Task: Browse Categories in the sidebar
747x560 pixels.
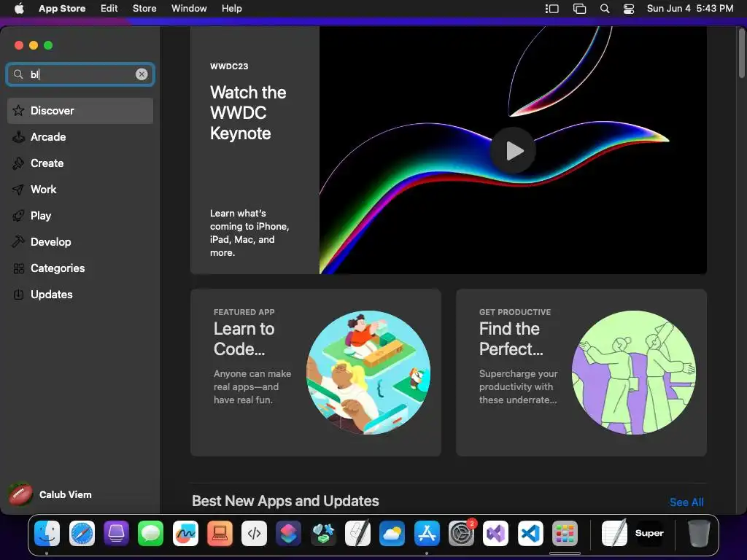Action: [80, 268]
